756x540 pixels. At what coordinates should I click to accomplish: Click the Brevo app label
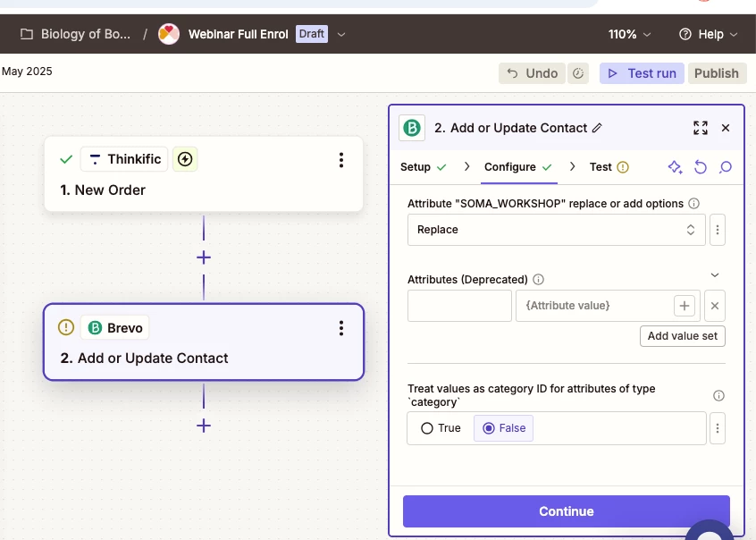coord(115,328)
